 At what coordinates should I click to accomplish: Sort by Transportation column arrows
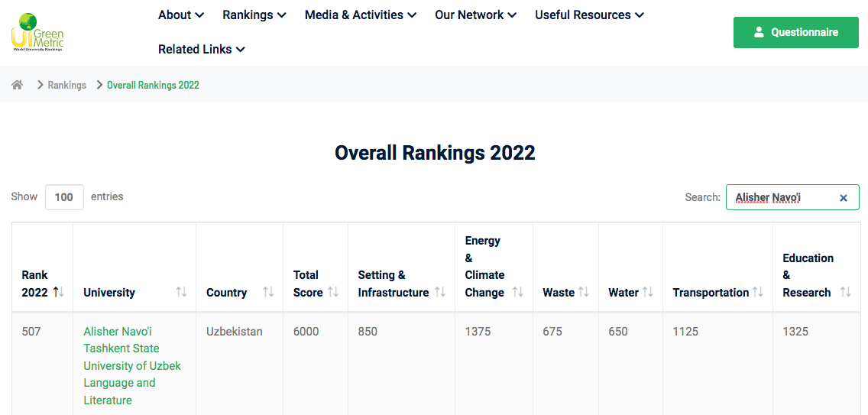758,292
